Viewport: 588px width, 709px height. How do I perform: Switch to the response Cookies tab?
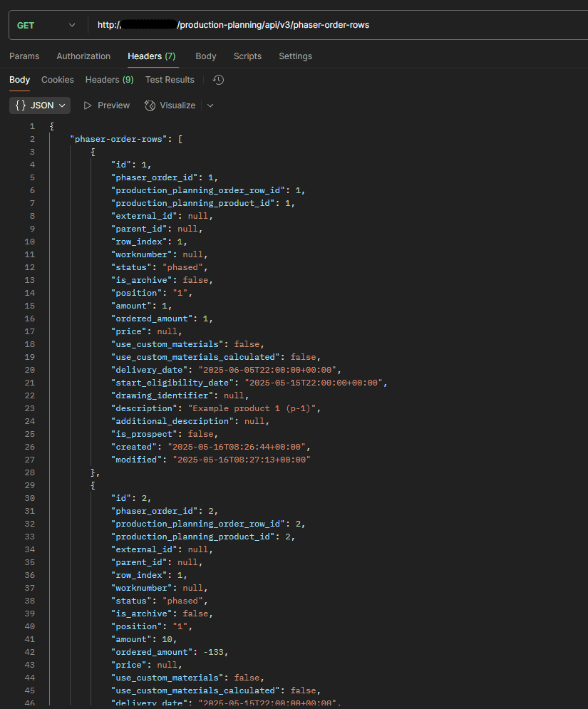[58, 80]
